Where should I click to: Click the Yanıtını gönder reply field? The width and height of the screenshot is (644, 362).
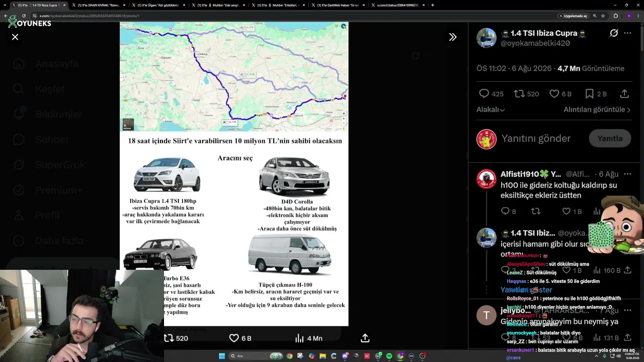pos(536,138)
